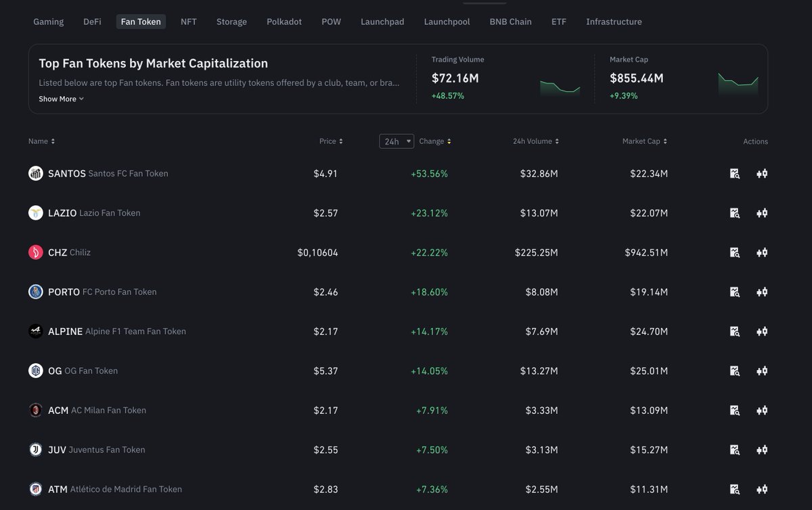Open trade chart icon for ALPINE row

[762, 331]
